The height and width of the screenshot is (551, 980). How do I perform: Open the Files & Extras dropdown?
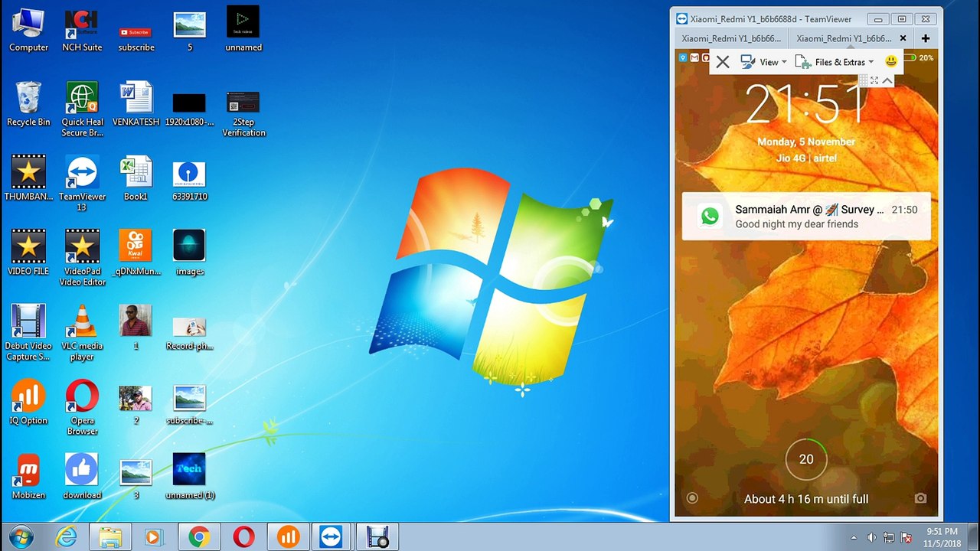835,62
